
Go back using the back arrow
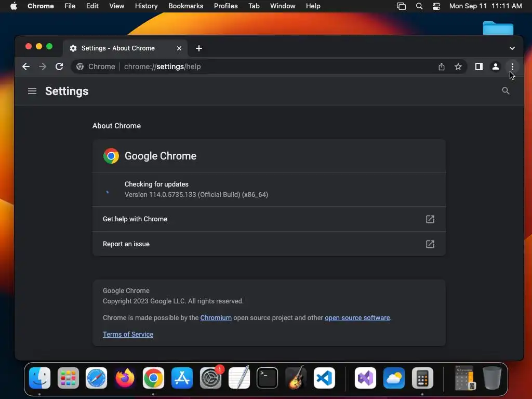pos(26,66)
